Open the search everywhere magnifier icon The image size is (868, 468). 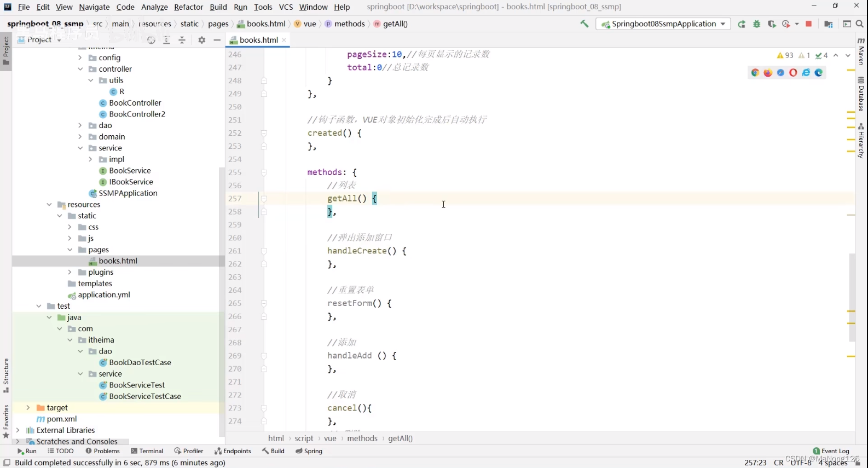(860, 24)
